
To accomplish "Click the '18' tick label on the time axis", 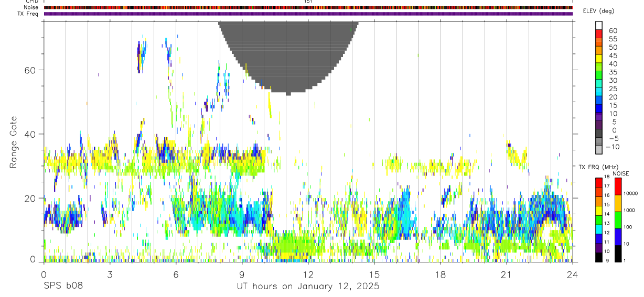I will coord(441,274).
